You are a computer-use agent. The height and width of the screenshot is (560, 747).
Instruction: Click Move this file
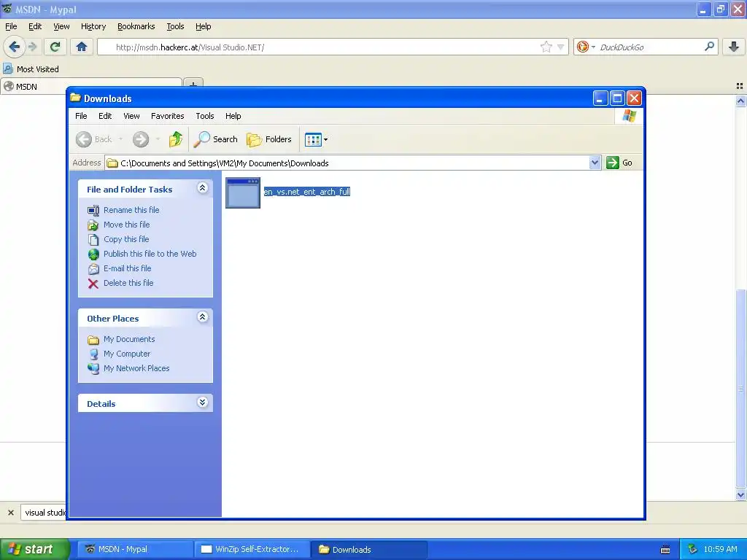pos(127,225)
